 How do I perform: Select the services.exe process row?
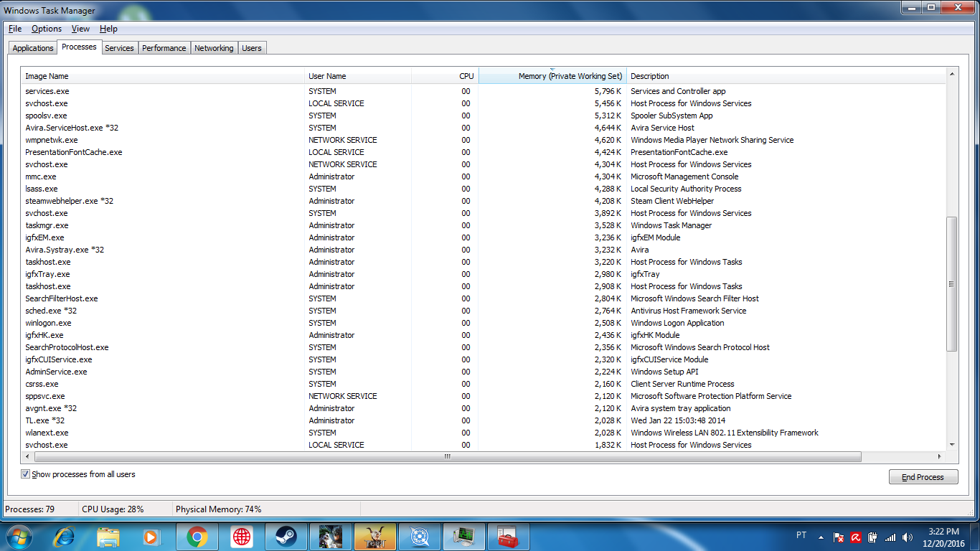(484, 91)
